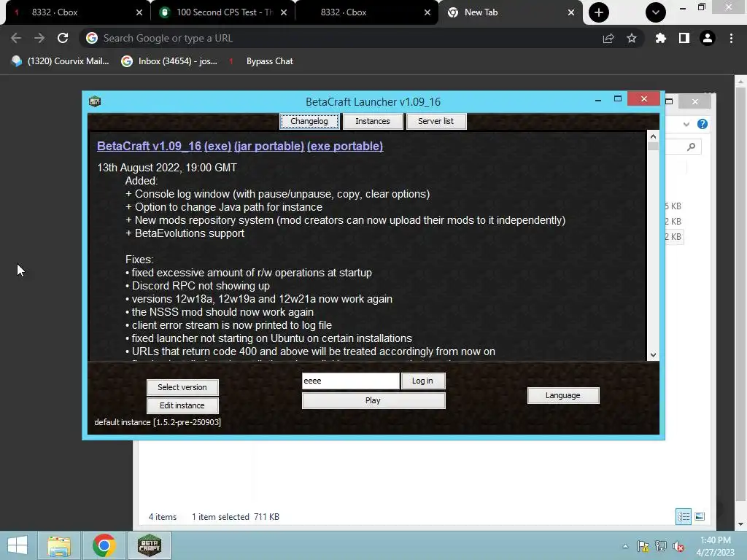Image resolution: width=747 pixels, height=560 pixels.
Task: Click the (exe portable) download link
Action: coord(345,146)
